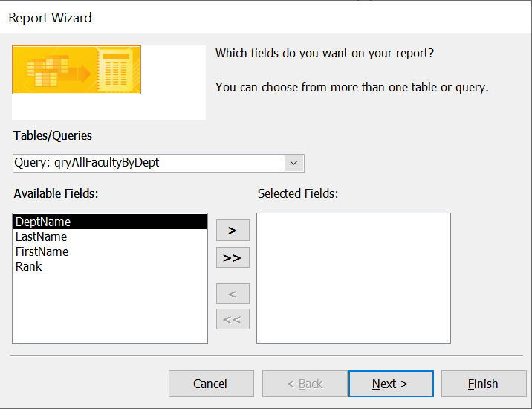Click the Available Fields label
Viewport: 532px width, 409px height.
(x=56, y=193)
